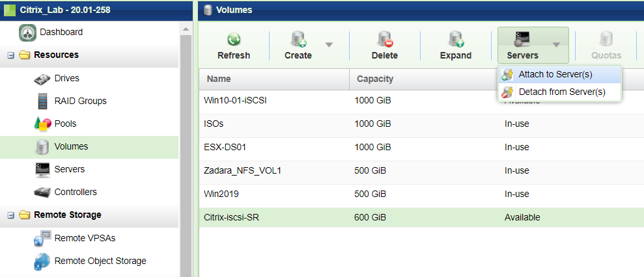644x277 pixels.
Task: Select the ISOs volume row
Action: pyautogui.click(x=421, y=124)
